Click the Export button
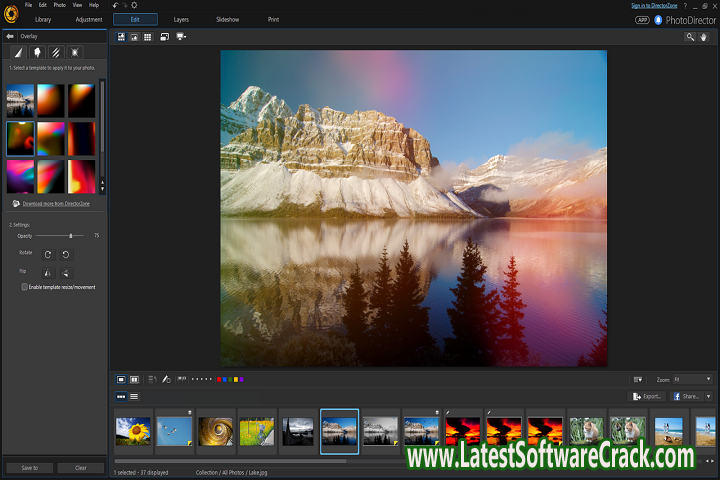This screenshot has width=720, height=480. pos(647,396)
